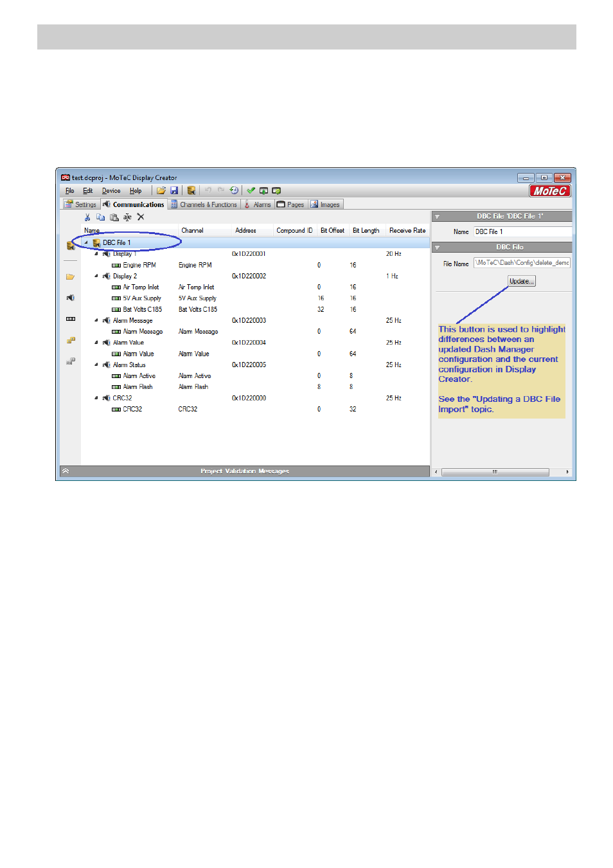Click the scrollbar's right arrow in properties panel
The image size is (613, 868).
pyautogui.click(x=567, y=472)
